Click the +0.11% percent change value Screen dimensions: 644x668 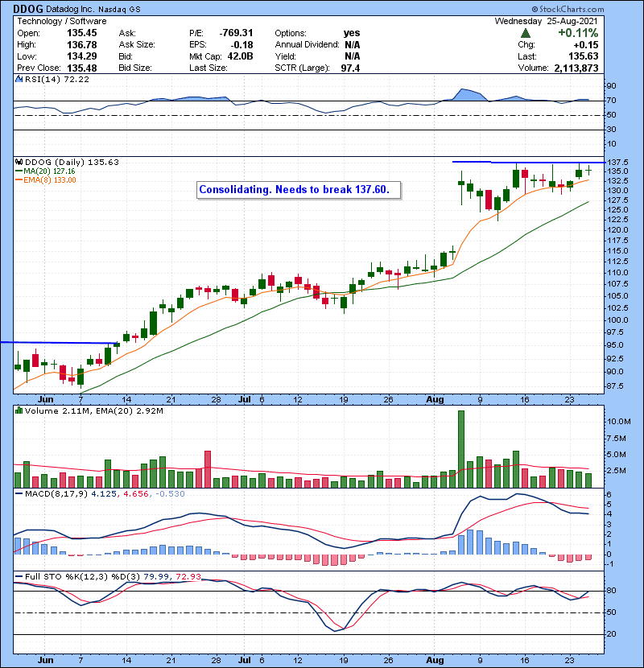click(578, 33)
